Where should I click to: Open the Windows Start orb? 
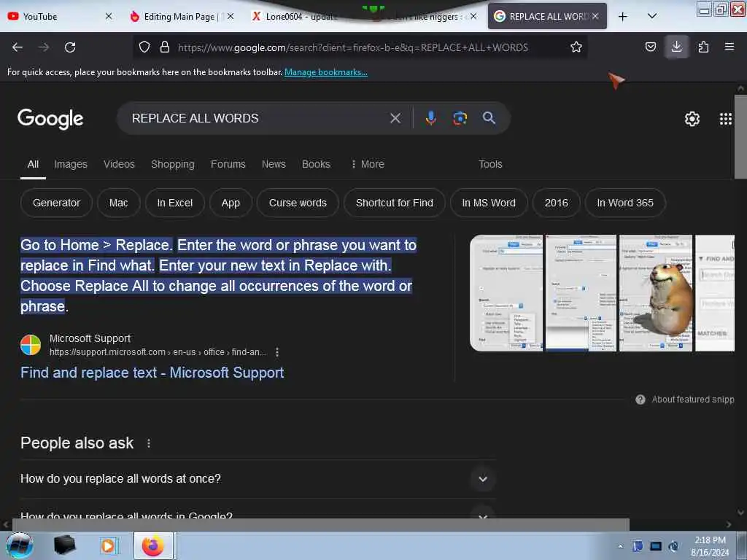(x=20, y=545)
